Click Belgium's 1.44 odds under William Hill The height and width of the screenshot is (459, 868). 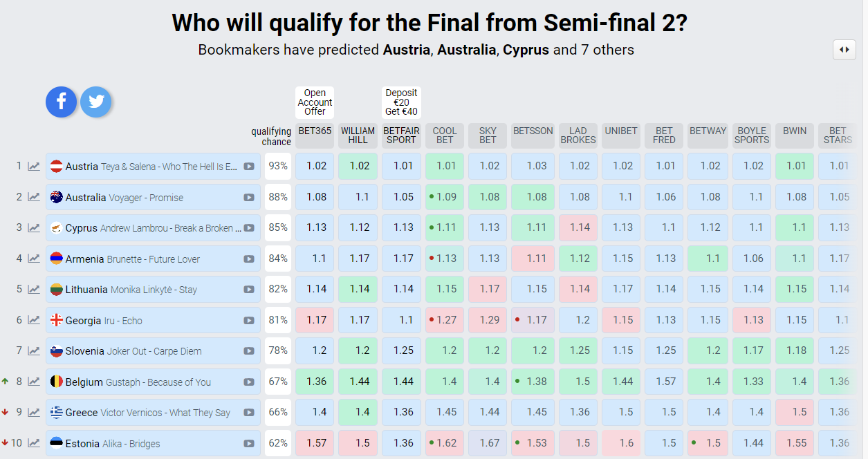(359, 382)
